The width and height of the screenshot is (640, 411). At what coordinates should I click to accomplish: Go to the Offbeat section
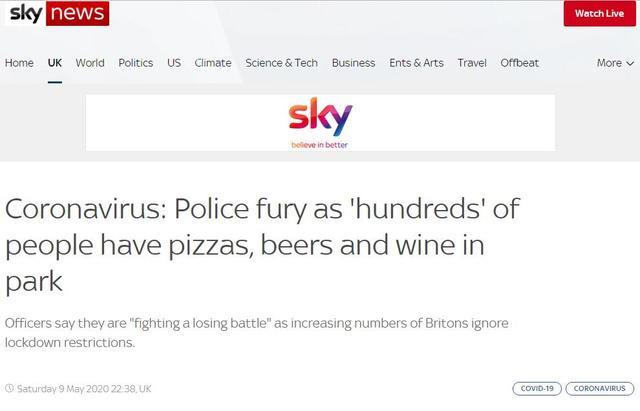pyautogui.click(x=520, y=63)
